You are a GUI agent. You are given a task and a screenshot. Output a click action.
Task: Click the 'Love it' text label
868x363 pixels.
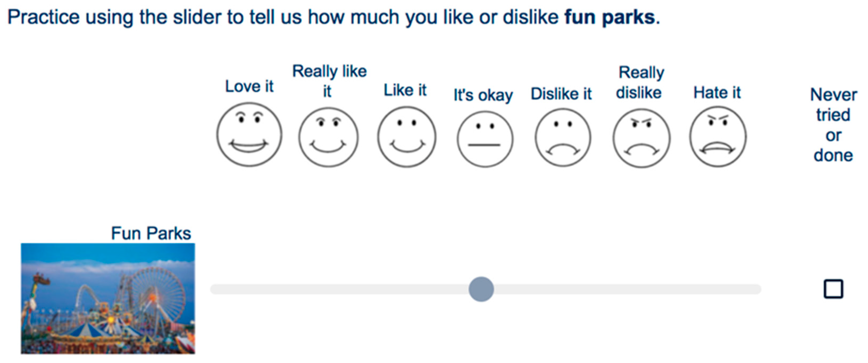point(249,86)
